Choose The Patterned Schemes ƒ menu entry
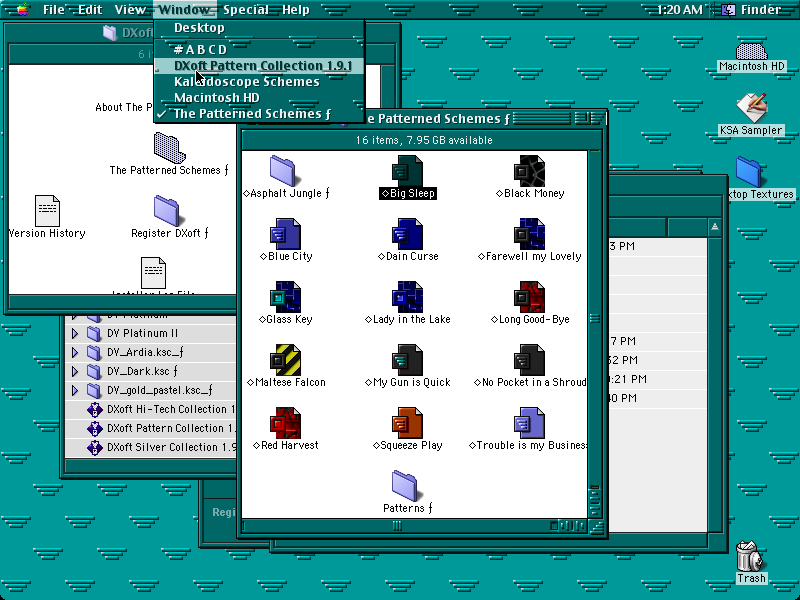The width and height of the screenshot is (800, 600). [259, 113]
